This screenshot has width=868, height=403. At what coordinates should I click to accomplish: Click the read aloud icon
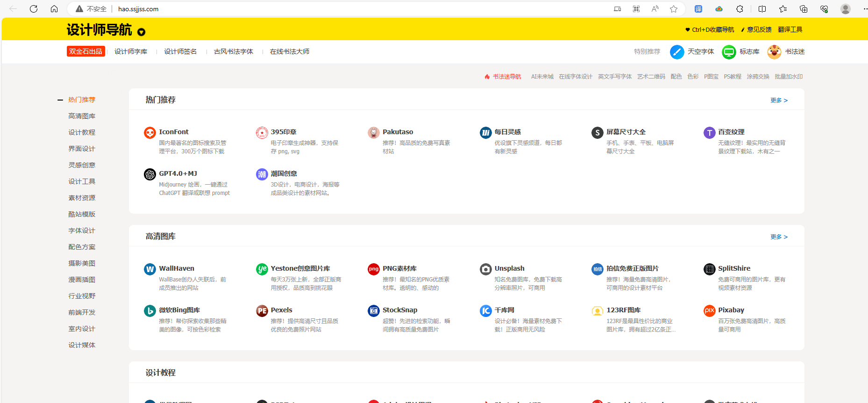655,9
